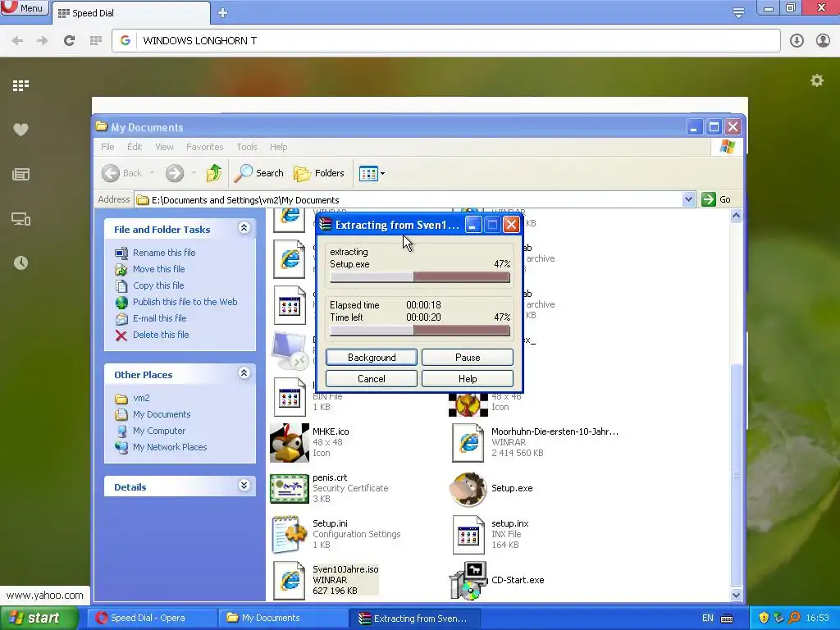Open Opera sidebar news icon

21,174
